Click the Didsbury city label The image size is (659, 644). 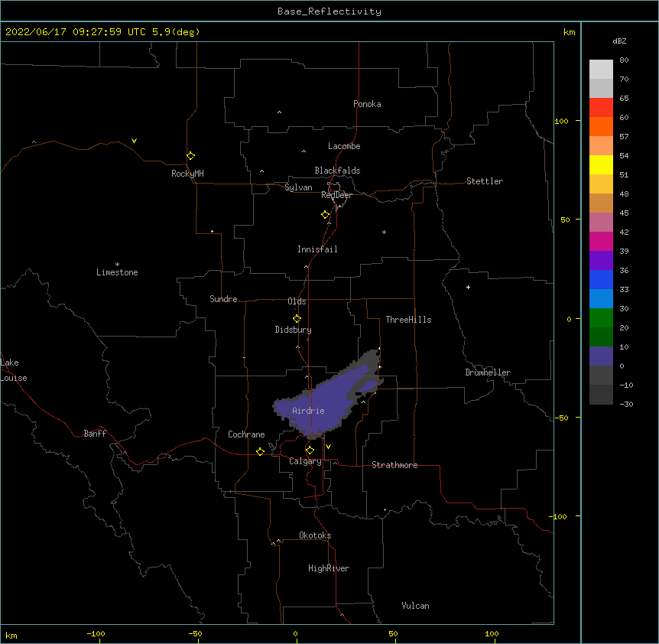pos(294,330)
